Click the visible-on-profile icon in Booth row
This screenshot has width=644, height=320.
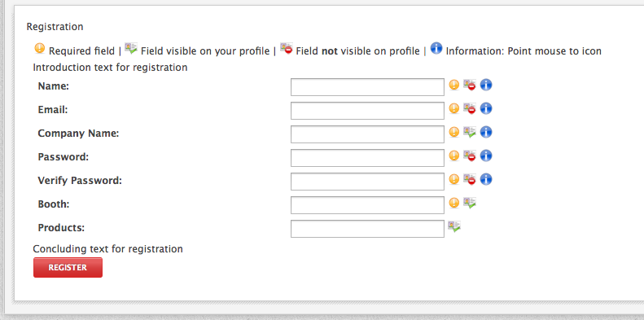pos(470,203)
